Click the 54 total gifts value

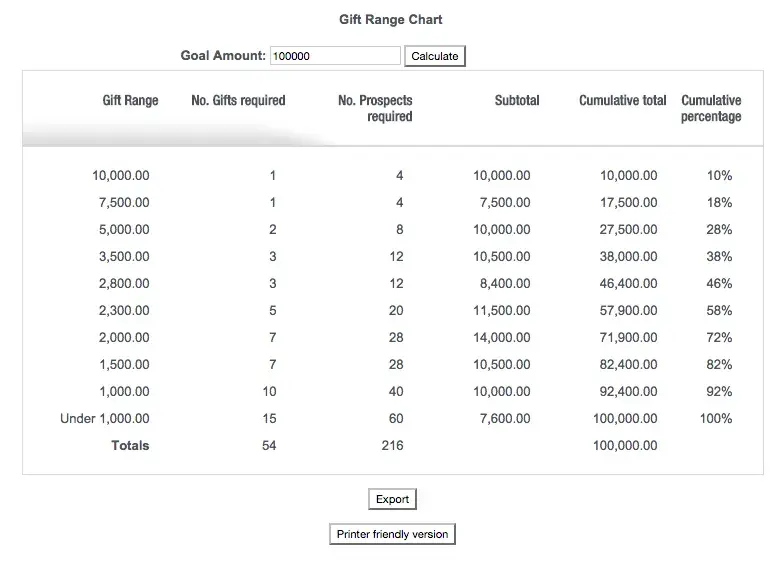(x=269, y=445)
